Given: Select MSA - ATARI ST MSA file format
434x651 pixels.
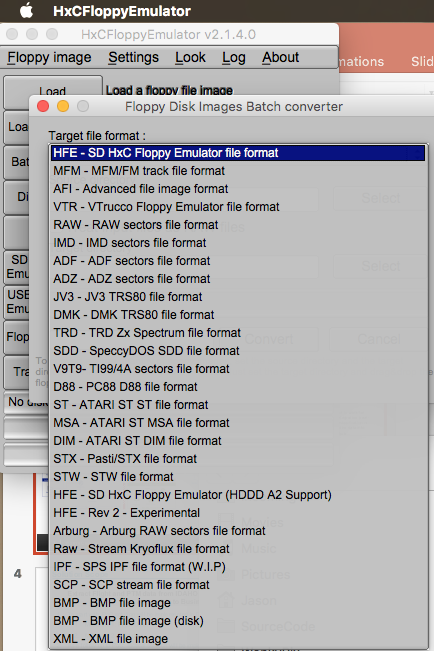Looking at the screenshot, I should 238,423.
